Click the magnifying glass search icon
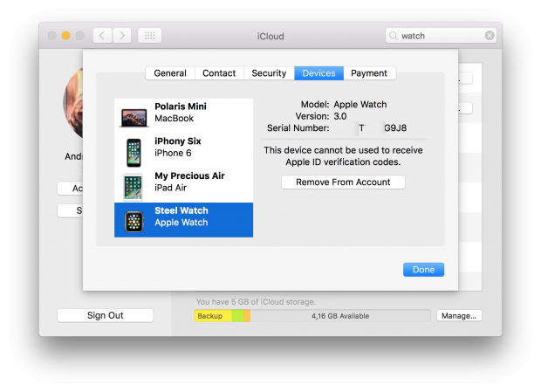The height and width of the screenshot is (392, 541). 394,36
